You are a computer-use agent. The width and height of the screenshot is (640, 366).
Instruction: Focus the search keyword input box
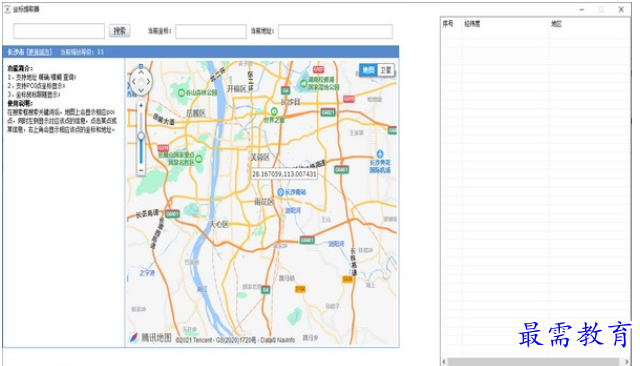[x=59, y=31]
